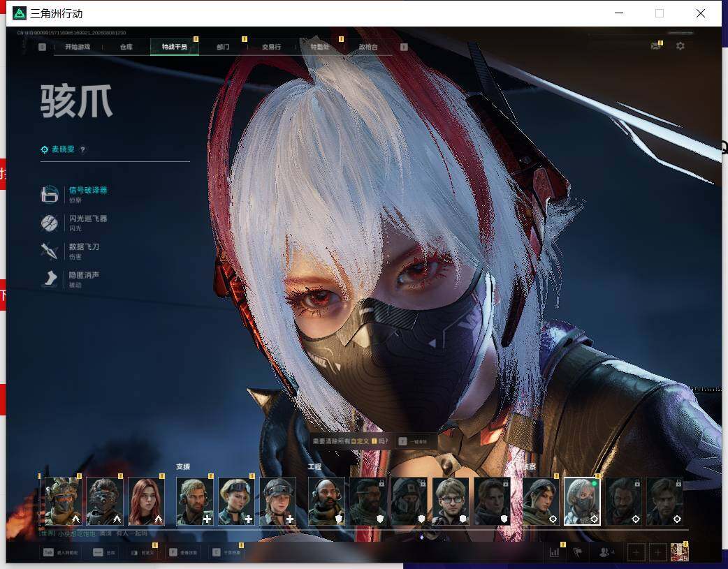Open the 开始游戏 tab

pos(78,47)
